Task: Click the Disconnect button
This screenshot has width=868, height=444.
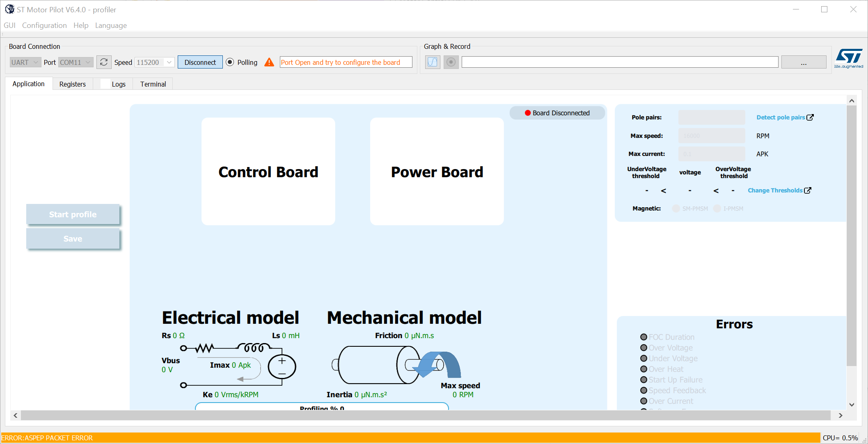Action: (x=200, y=62)
